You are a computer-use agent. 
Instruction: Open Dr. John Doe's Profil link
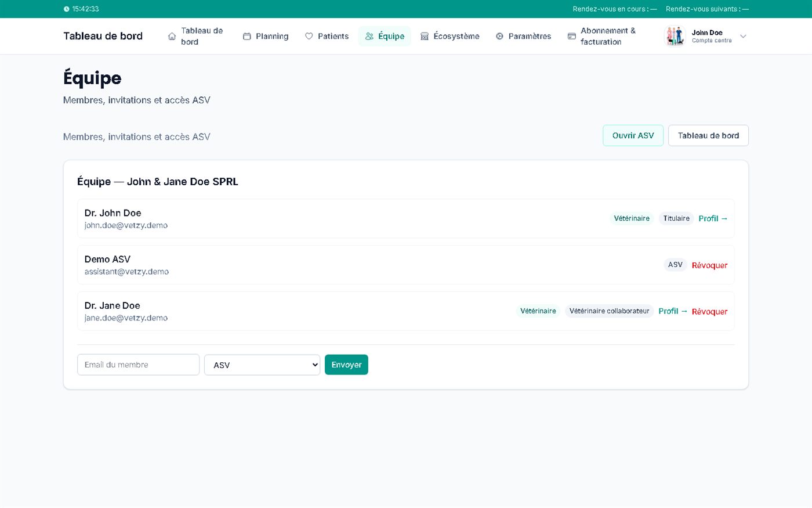click(x=713, y=218)
